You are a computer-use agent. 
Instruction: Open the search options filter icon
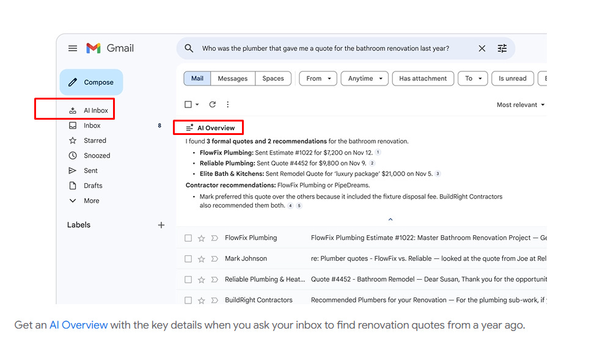pos(502,48)
